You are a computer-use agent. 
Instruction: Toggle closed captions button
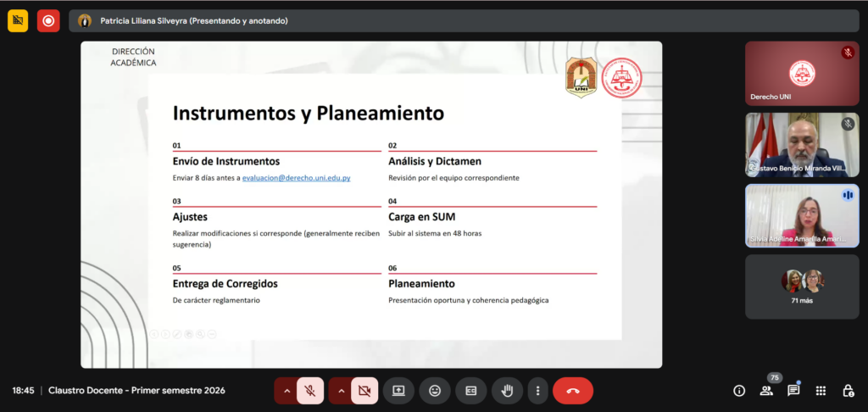pos(470,391)
